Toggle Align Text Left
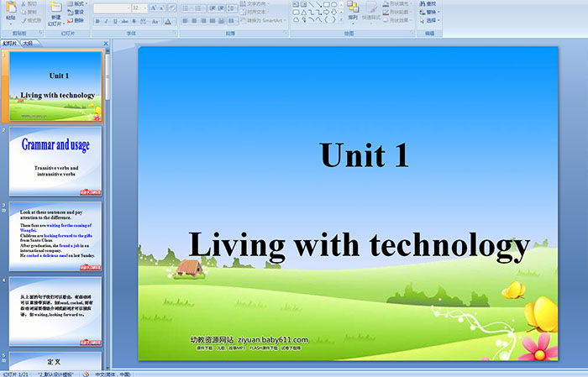Image resolution: width=588 pixels, height=377 pixels. point(186,21)
